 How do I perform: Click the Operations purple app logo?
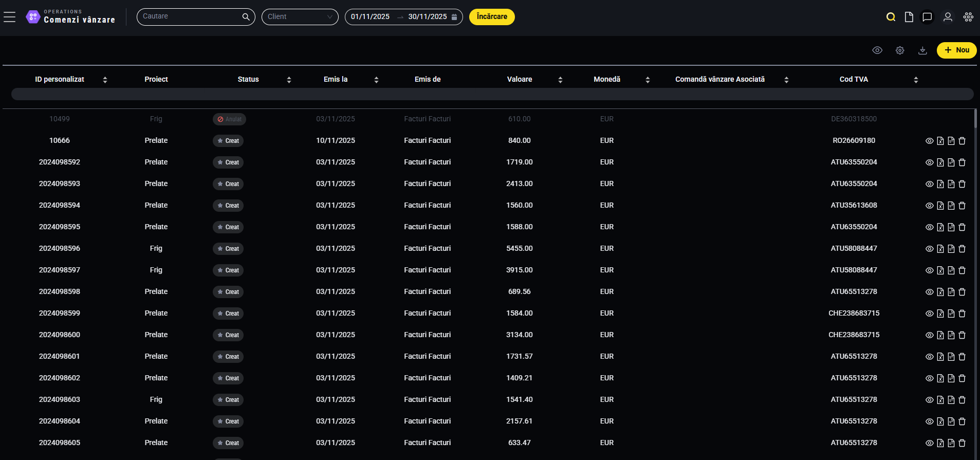(33, 17)
